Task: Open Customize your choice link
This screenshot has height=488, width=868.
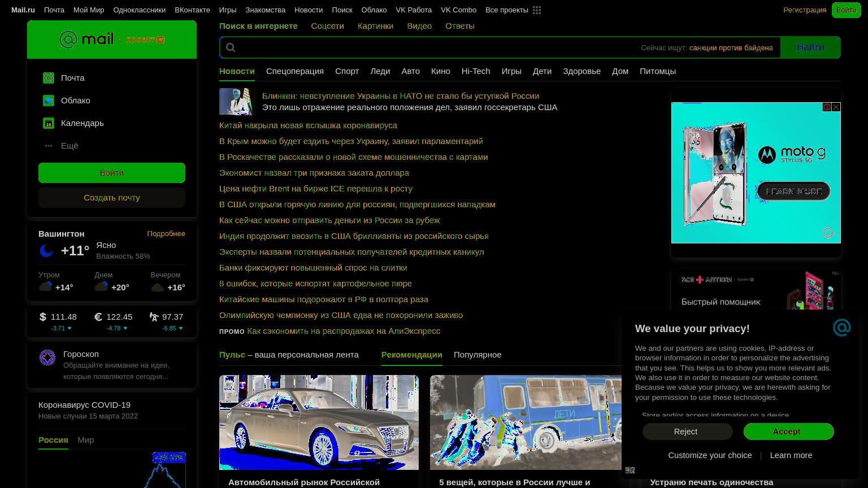Action: (710, 455)
